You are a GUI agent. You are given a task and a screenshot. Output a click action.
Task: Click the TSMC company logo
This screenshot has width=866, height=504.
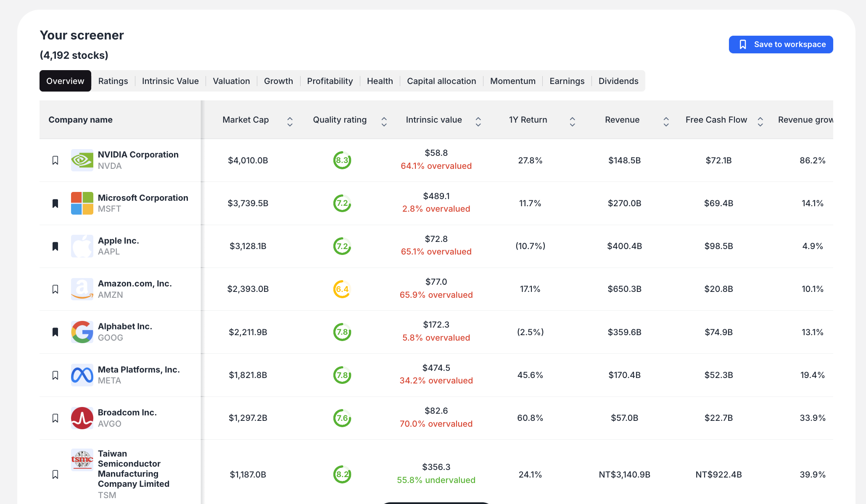82,460
